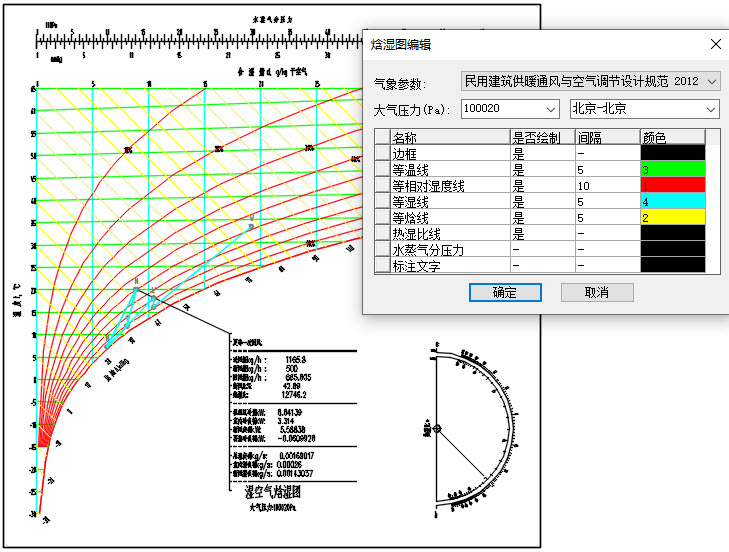This screenshot has height=552, width=729.
Task: Select row header cell of 等湿线 row
Action: 382,201
